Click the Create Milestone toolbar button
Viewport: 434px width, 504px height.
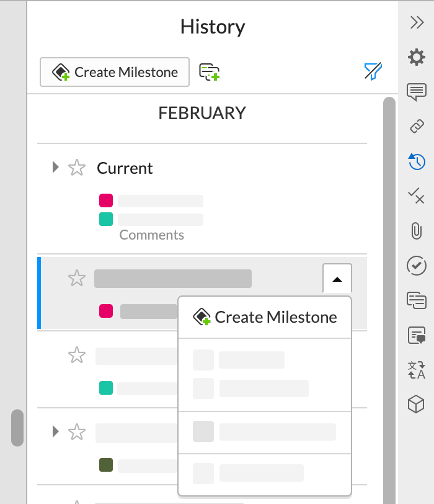click(114, 72)
